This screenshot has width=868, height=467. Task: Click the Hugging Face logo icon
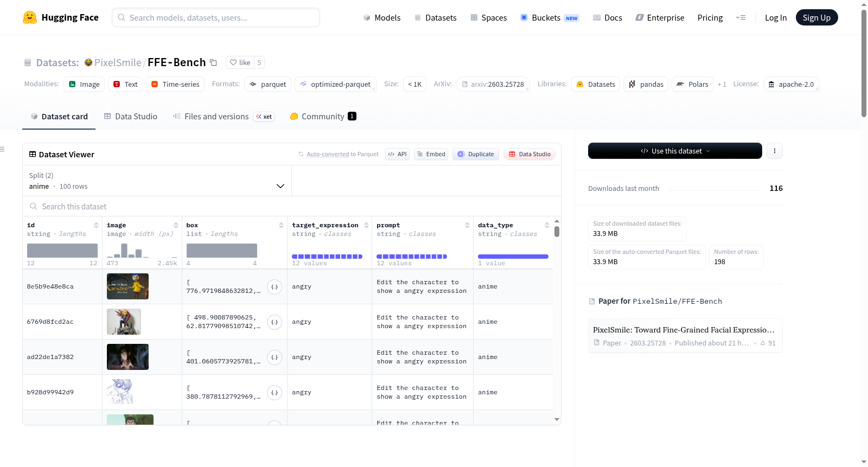[x=30, y=17]
